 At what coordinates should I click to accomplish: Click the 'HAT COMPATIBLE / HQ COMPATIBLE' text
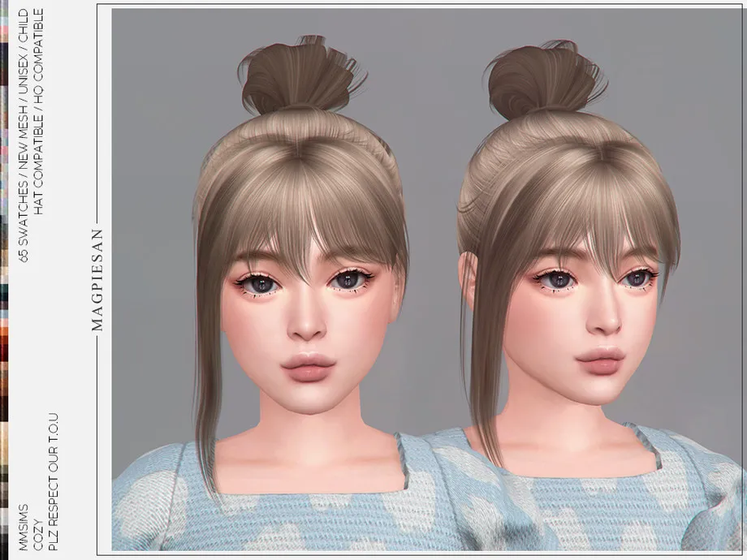pyautogui.click(x=37, y=112)
